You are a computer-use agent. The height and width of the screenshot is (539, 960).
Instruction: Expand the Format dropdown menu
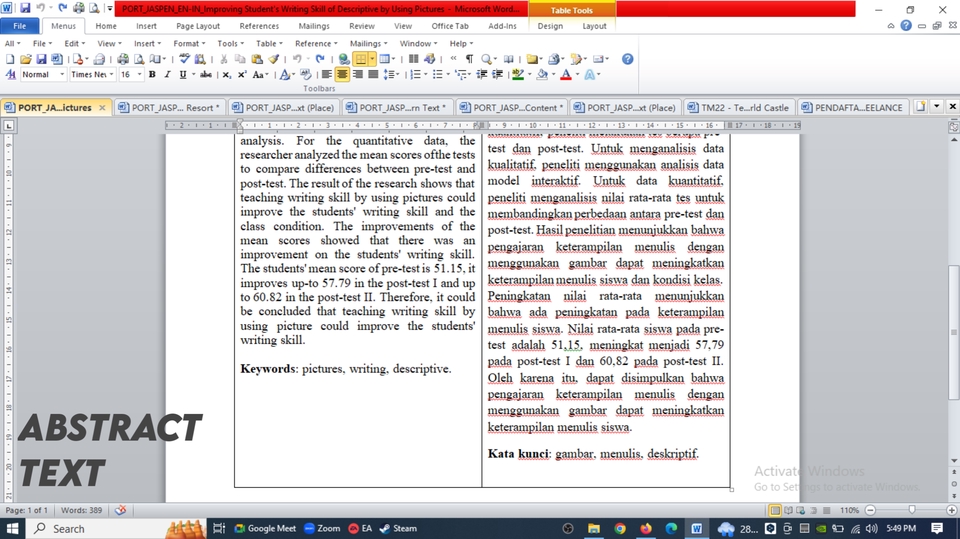[x=189, y=43]
